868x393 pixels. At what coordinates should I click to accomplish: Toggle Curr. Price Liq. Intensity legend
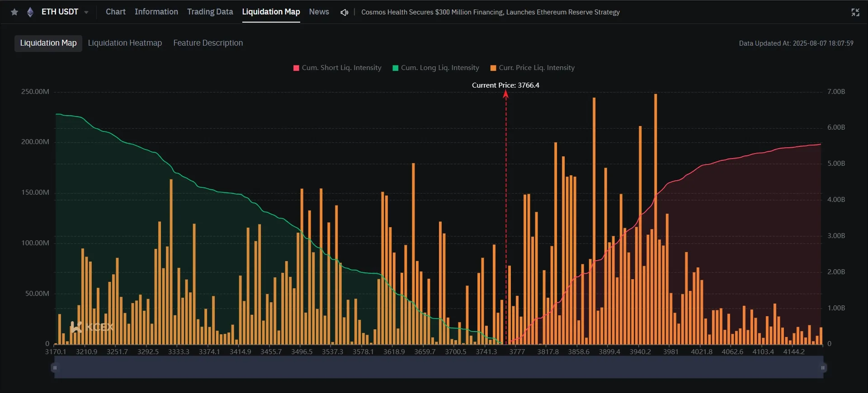coord(533,68)
